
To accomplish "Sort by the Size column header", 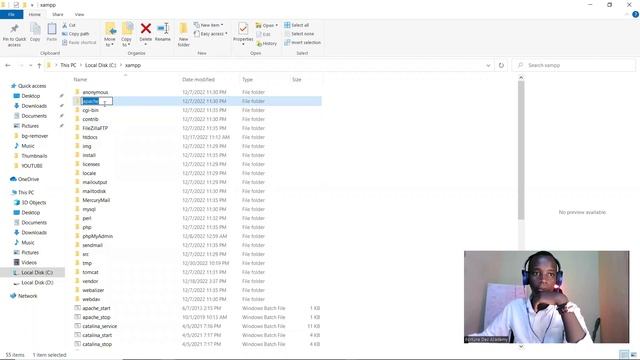I will pos(297,80).
